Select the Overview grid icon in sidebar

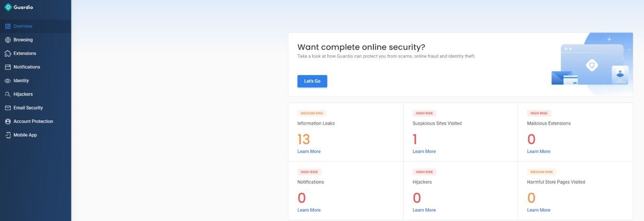tap(8, 26)
